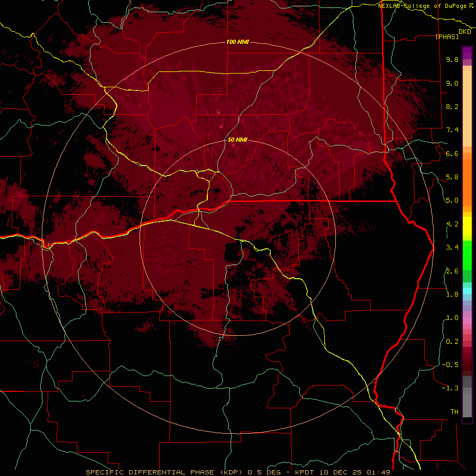The width and height of the screenshot is (476, 476).
Task: Click the 10 DEC 25 date in the caption
Action: pyautogui.click(x=341, y=472)
